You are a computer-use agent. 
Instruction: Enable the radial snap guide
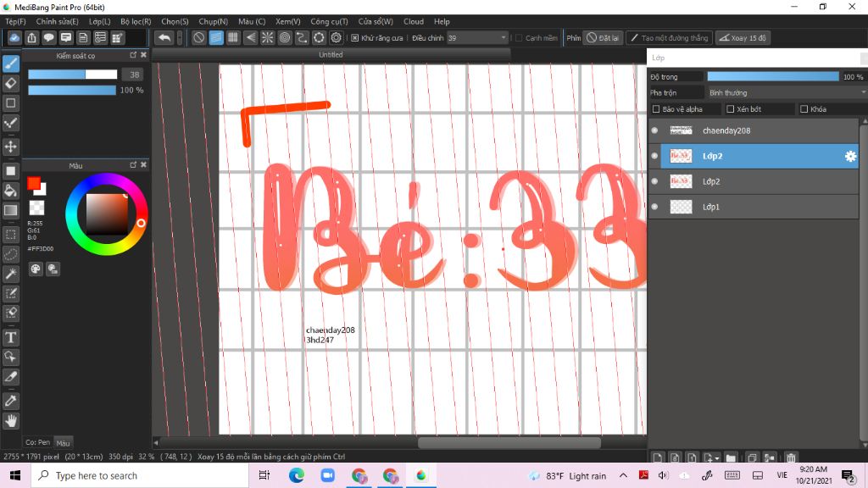(x=267, y=37)
